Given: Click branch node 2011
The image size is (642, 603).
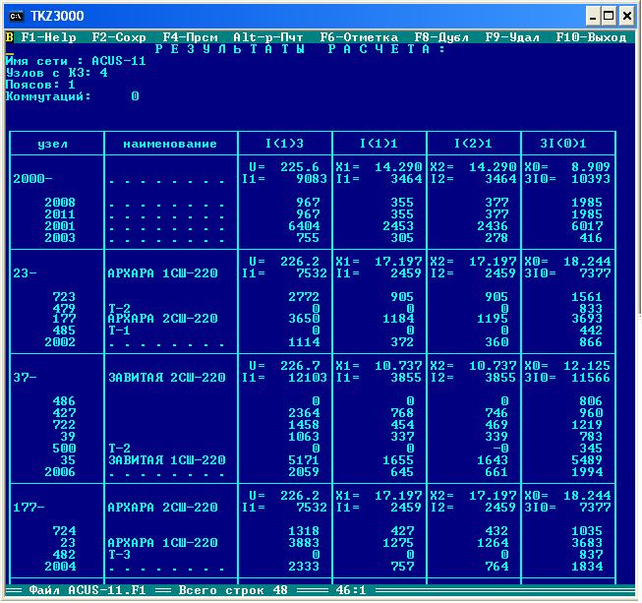Looking at the screenshot, I should pyautogui.click(x=60, y=214).
